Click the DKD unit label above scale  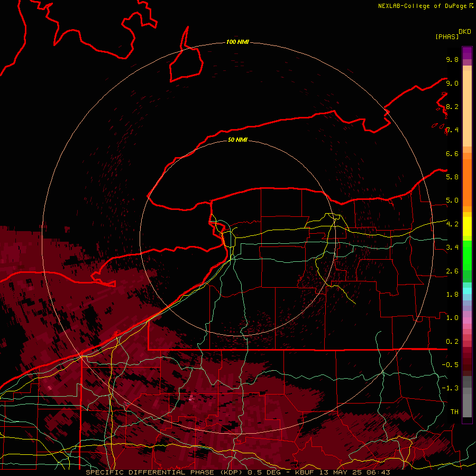[465, 32]
